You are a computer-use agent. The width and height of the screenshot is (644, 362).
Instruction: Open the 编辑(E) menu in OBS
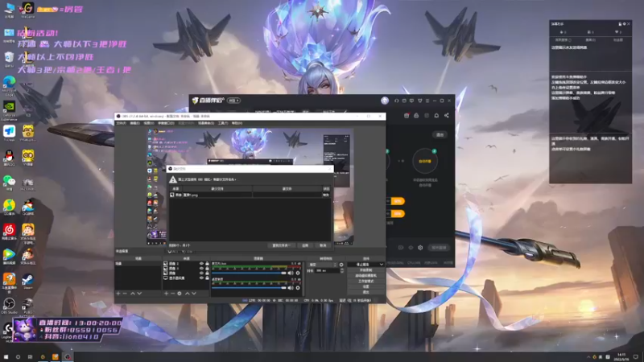coord(135,123)
